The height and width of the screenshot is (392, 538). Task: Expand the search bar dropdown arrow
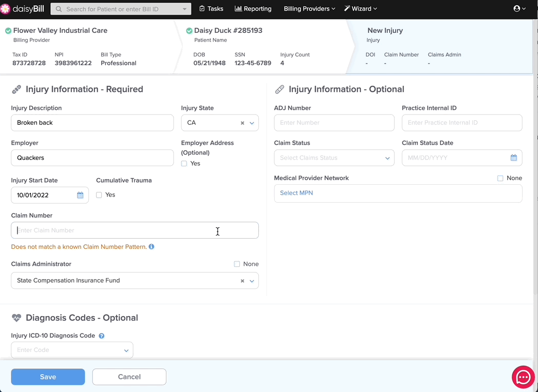click(x=185, y=9)
